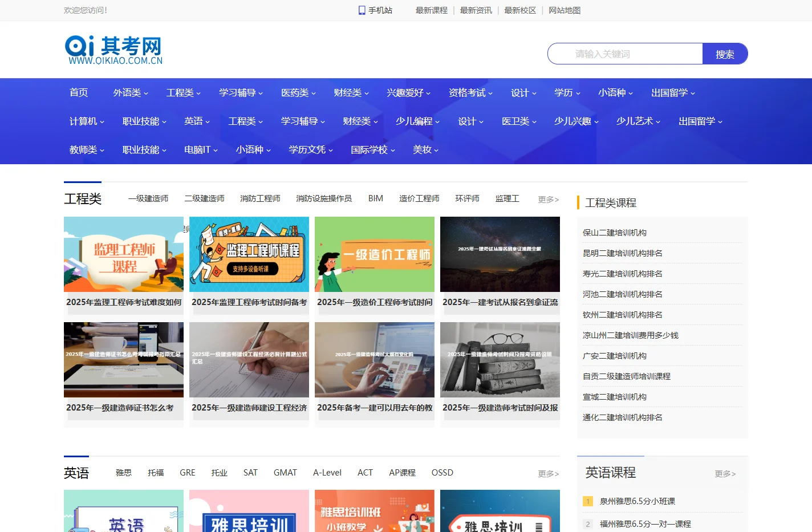812x532 pixels.
Task: Open article 2025年备考一建可以用去年的教
Action: [375, 408]
